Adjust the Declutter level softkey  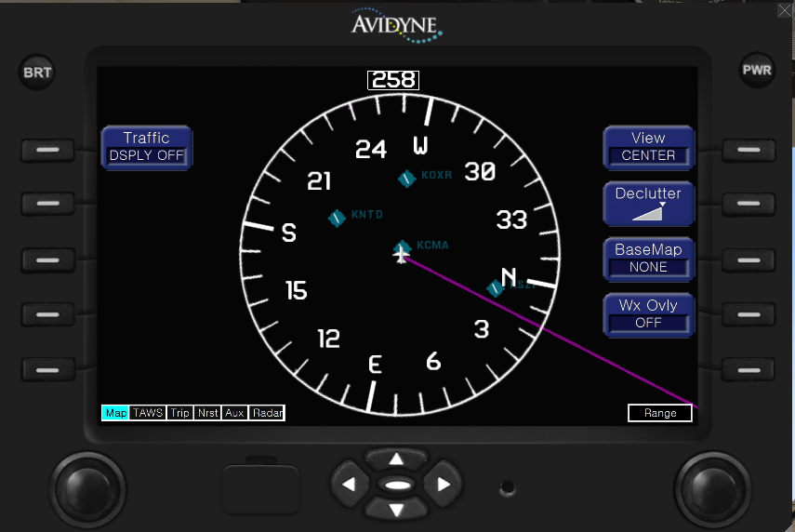click(x=648, y=204)
